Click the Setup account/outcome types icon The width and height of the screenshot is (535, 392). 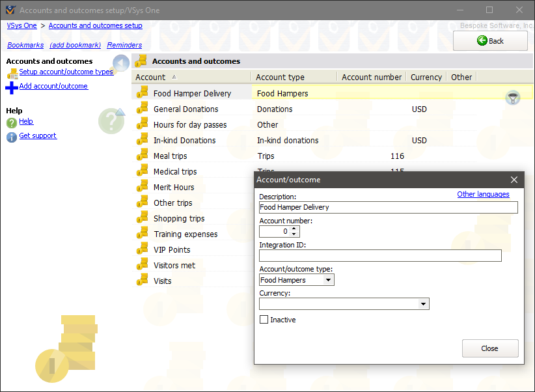[x=12, y=73]
